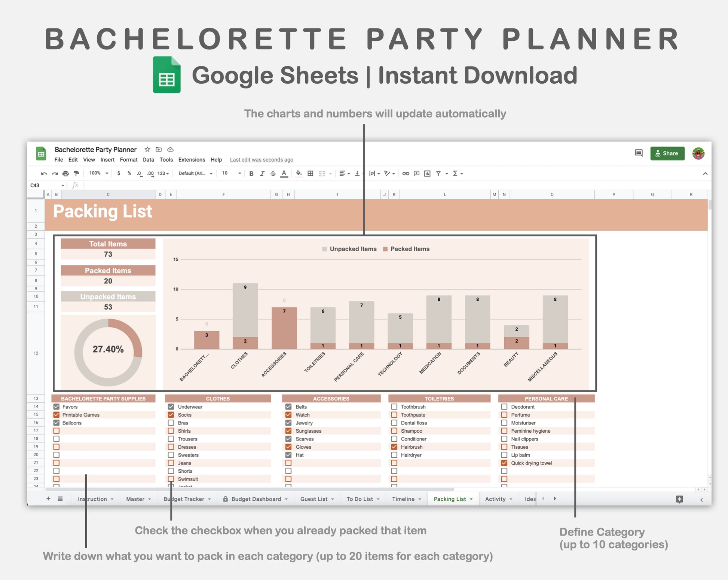Uncheck the Quick drying towel checkbox

[x=504, y=463]
